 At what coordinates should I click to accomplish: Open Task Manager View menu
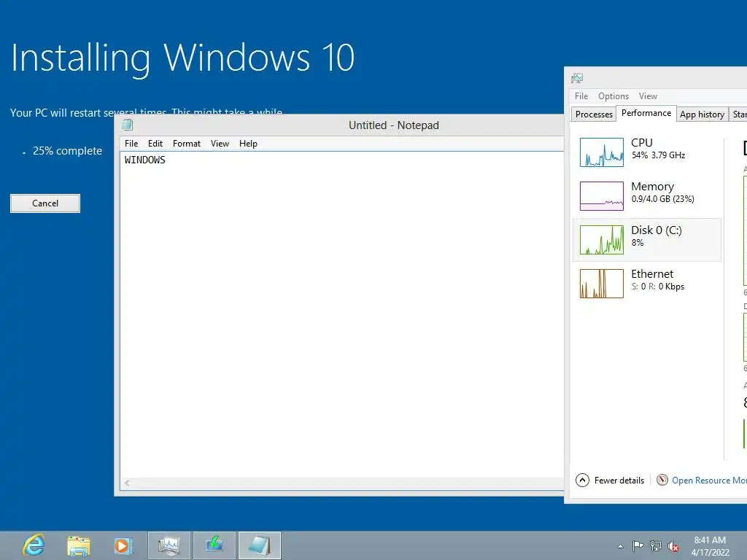pos(648,96)
